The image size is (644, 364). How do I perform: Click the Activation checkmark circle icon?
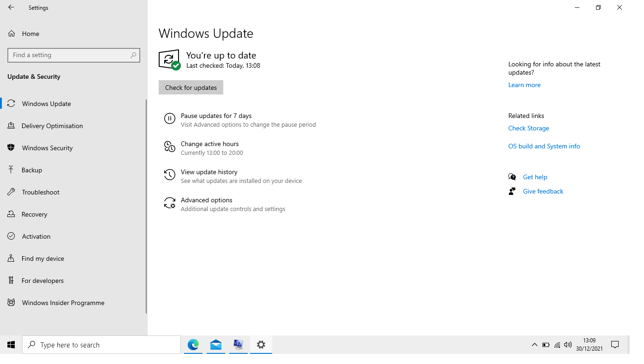[11, 236]
